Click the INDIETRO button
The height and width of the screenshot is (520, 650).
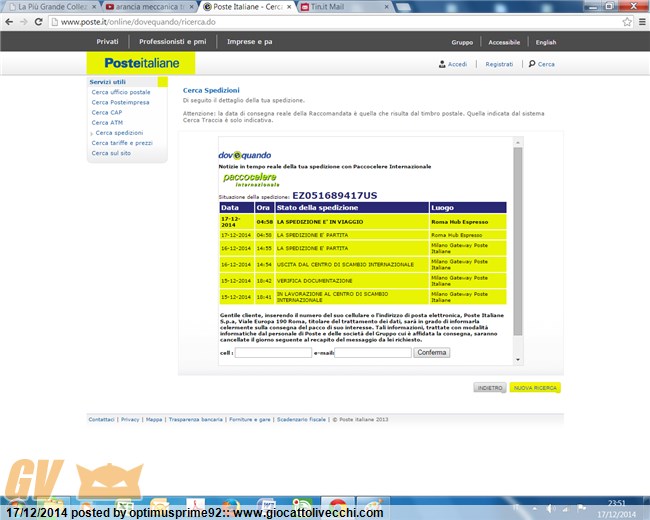coord(490,388)
